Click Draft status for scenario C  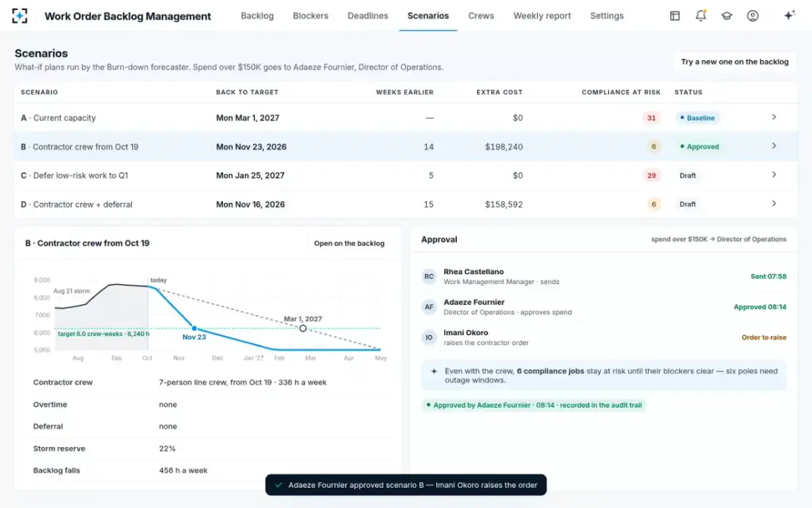(687, 175)
